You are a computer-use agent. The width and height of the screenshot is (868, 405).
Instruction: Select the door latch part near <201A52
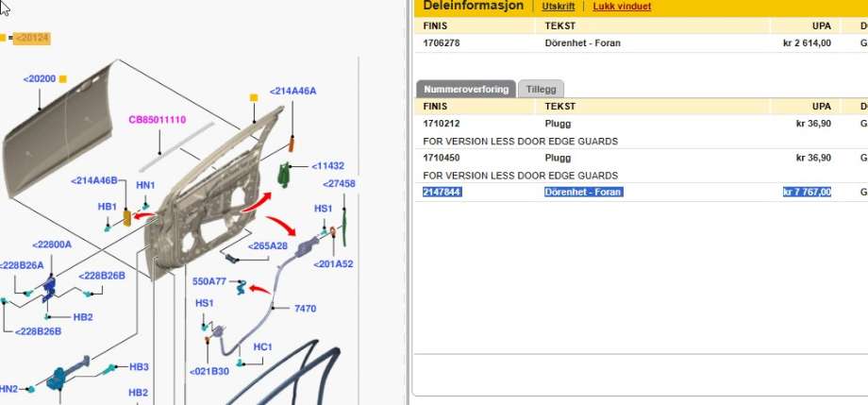(308, 247)
